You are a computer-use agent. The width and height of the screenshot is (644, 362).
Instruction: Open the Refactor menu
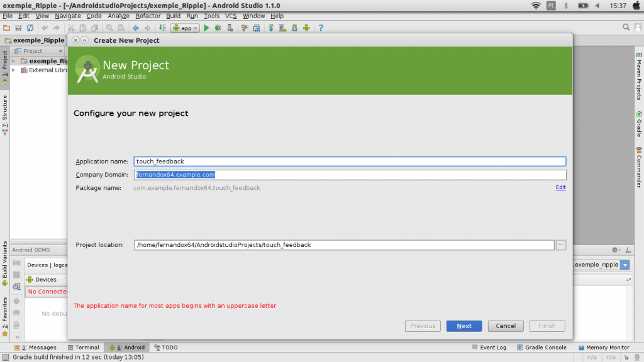point(148,16)
